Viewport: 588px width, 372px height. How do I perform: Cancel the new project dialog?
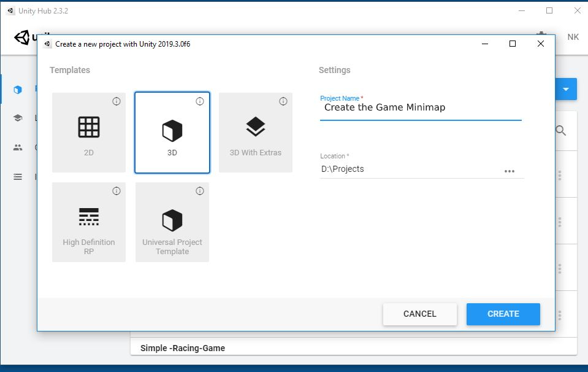click(419, 314)
